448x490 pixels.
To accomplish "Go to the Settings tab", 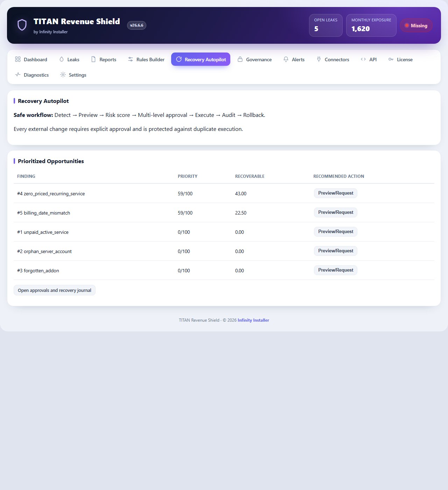I will (73, 75).
